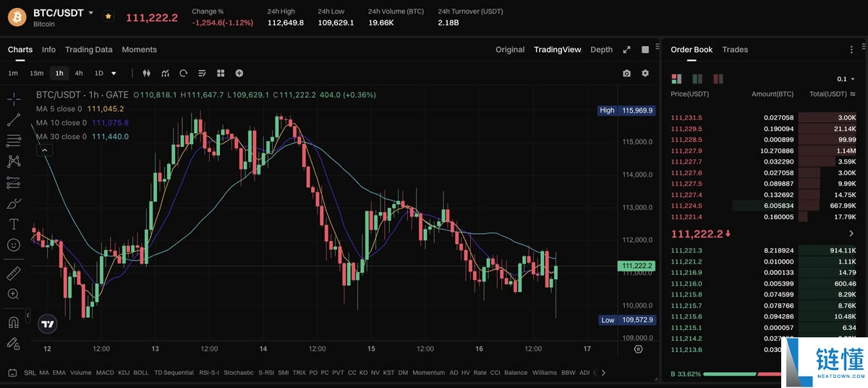Activate the zoom in tool
868x388 pixels.
pyautogui.click(x=13, y=294)
